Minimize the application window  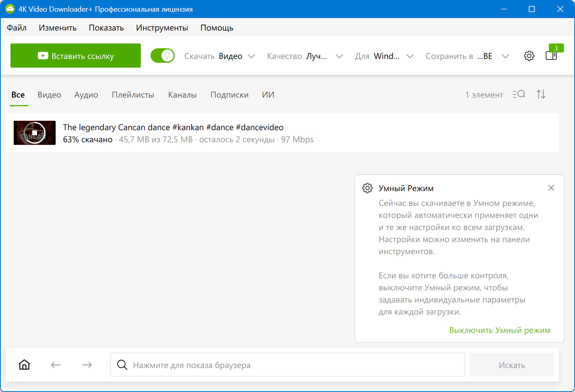click(x=504, y=9)
